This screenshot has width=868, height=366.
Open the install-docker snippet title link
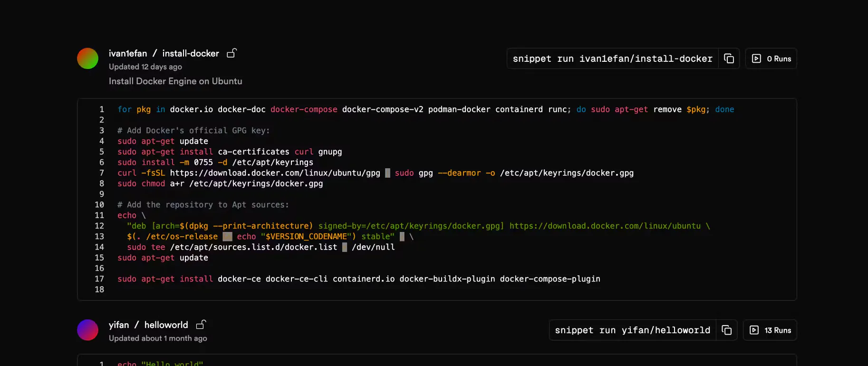pyautogui.click(x=191, y=53)
